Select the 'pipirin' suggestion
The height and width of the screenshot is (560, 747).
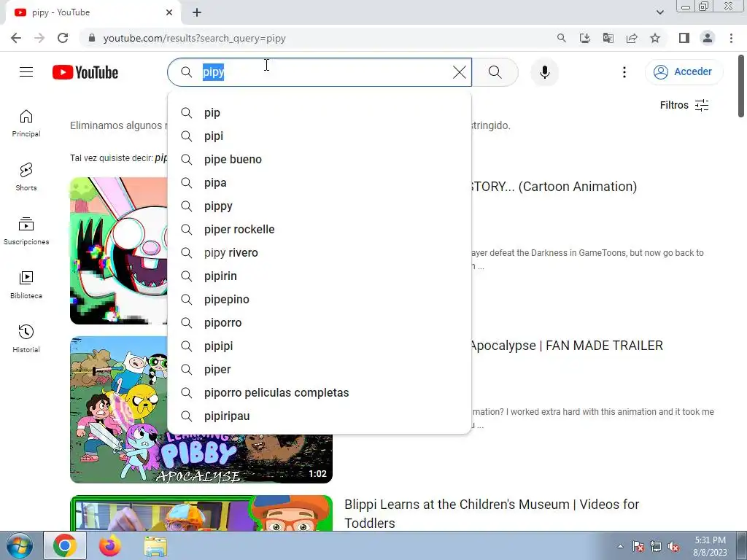pos(320,276)
